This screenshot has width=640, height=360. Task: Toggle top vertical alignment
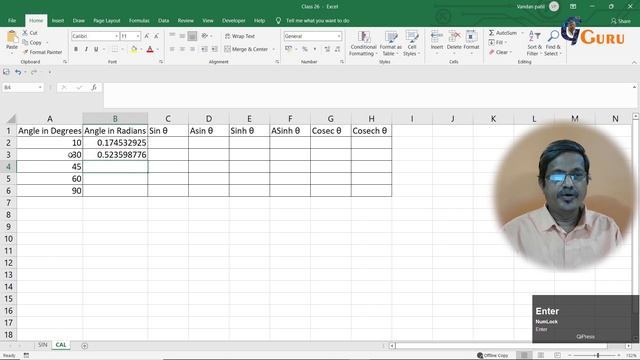[x=172, y=36]
